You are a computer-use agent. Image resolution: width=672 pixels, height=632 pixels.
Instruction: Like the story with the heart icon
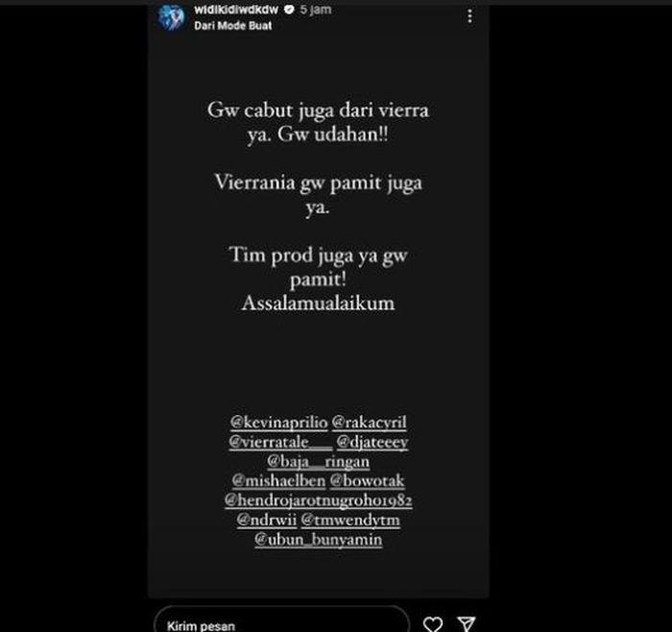pyautogui.click(x=432, y=624)
